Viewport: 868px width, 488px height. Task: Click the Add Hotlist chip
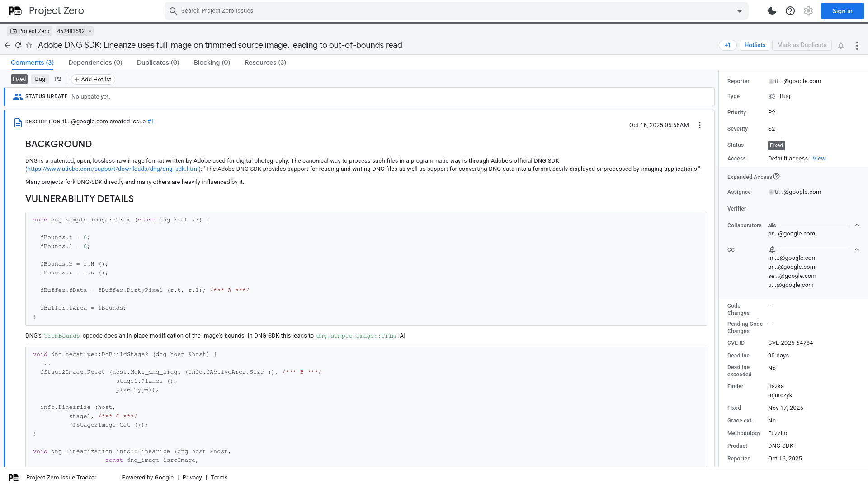coord(93,79)
